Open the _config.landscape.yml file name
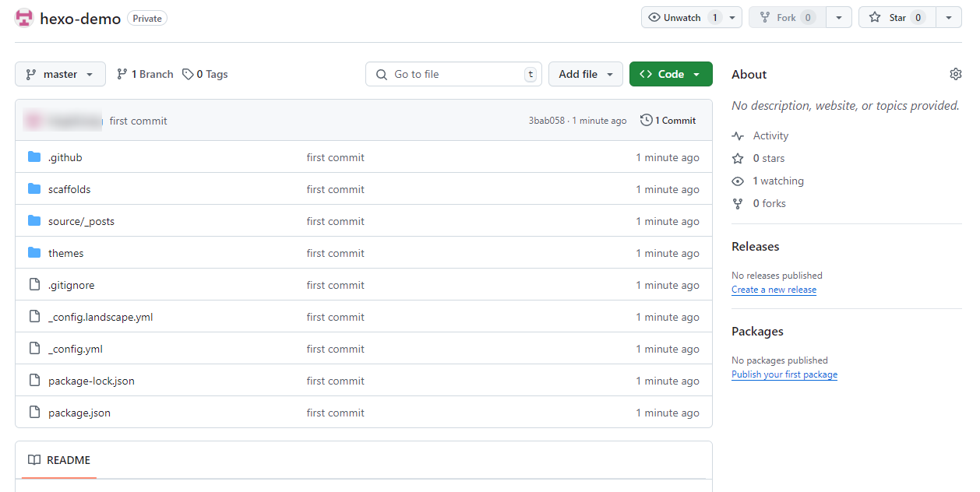This screenshot has height=492, width=980. (100, 317)
